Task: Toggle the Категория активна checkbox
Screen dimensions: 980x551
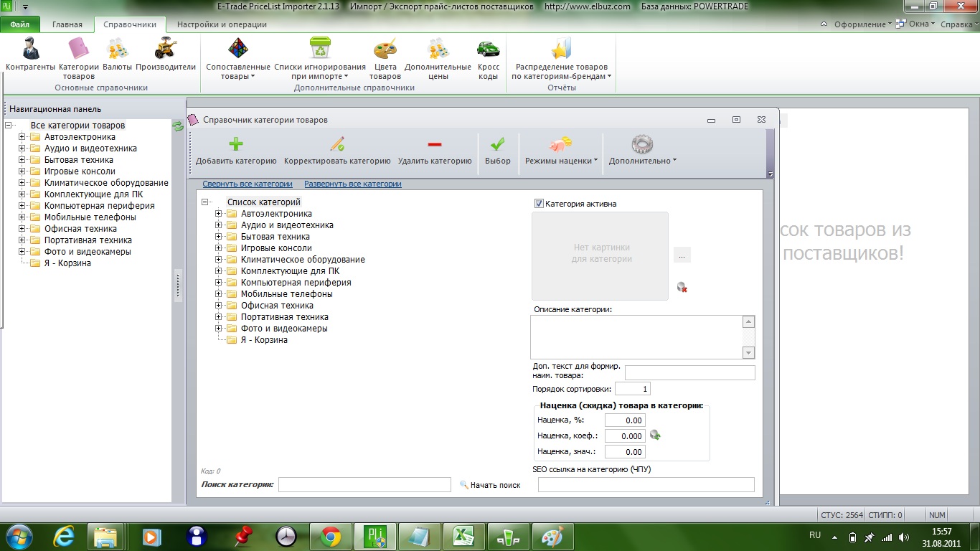Action: click(x=540, y=204)
